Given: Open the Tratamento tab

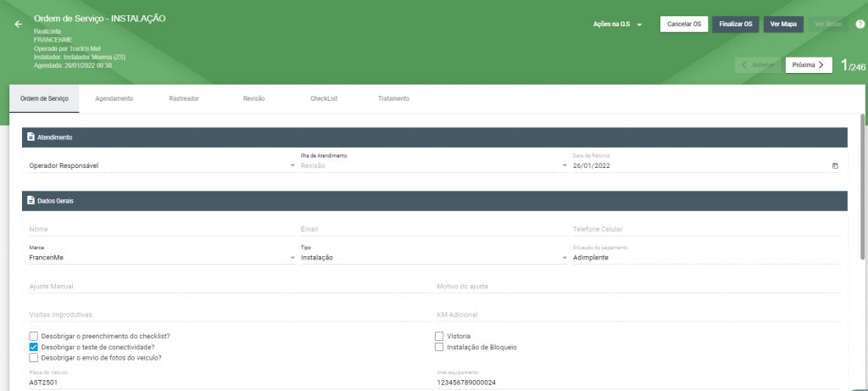Looking at the screenshot, I should point(393,98).
